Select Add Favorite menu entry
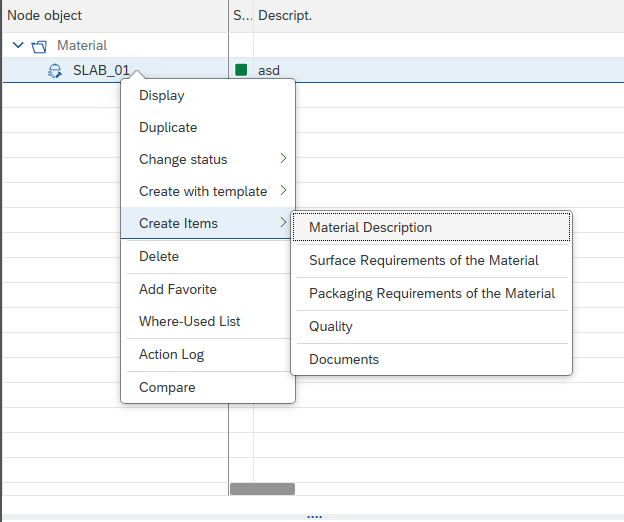The width and height of the screenshot is (624, 522). point(177,289)
